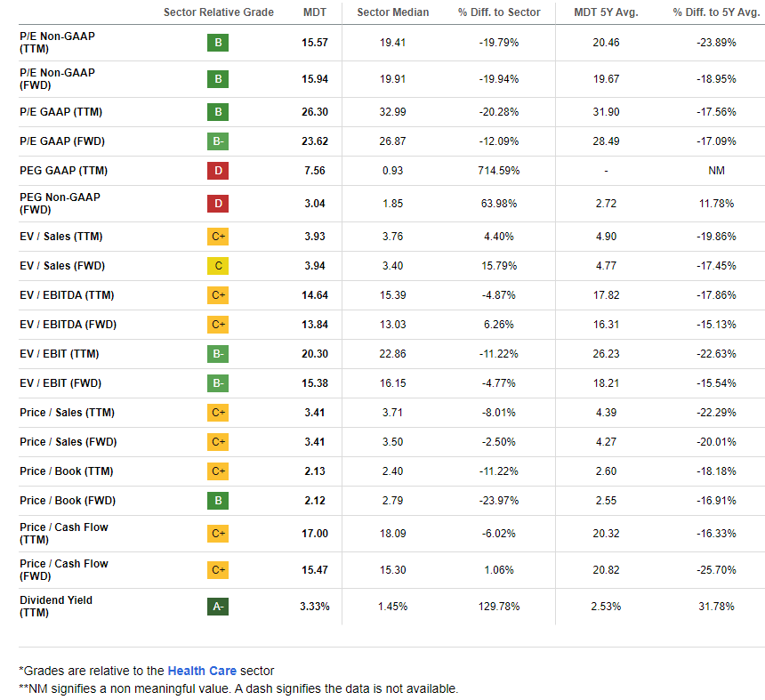Image resolution: width=765 pixels, height=700 pixels.
Task: Click the B- grade badge for EV / EBIT (TTM)
Action: [x=218, y=354]
